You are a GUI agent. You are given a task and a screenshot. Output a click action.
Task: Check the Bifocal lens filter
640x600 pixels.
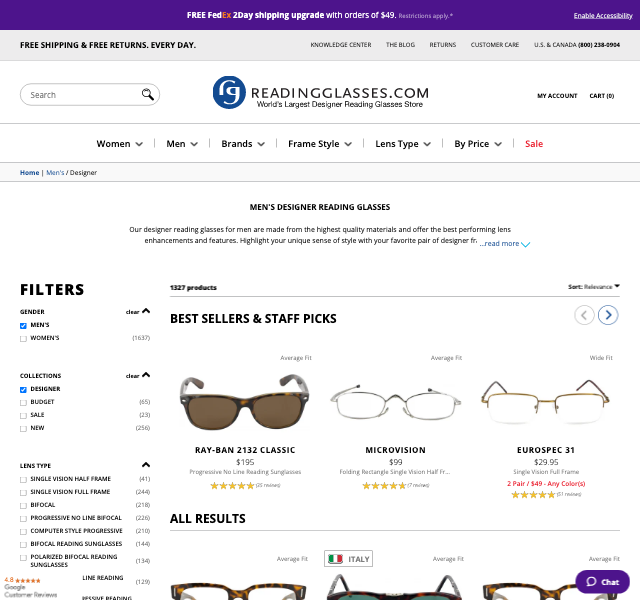23,506
